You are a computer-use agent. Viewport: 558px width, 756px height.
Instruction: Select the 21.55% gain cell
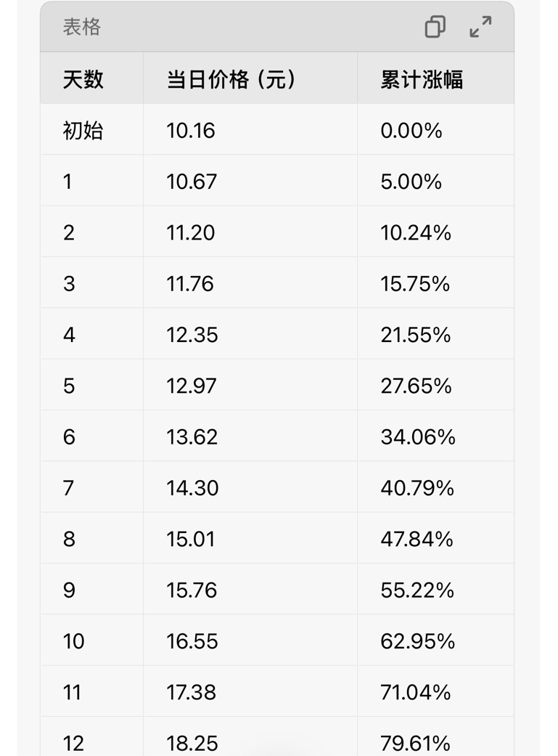tap(416, 335)
